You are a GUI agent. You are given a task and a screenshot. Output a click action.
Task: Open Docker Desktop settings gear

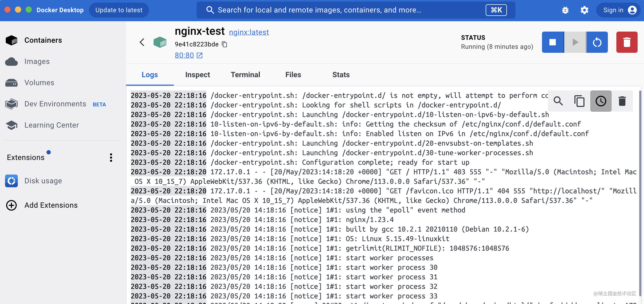584,10
